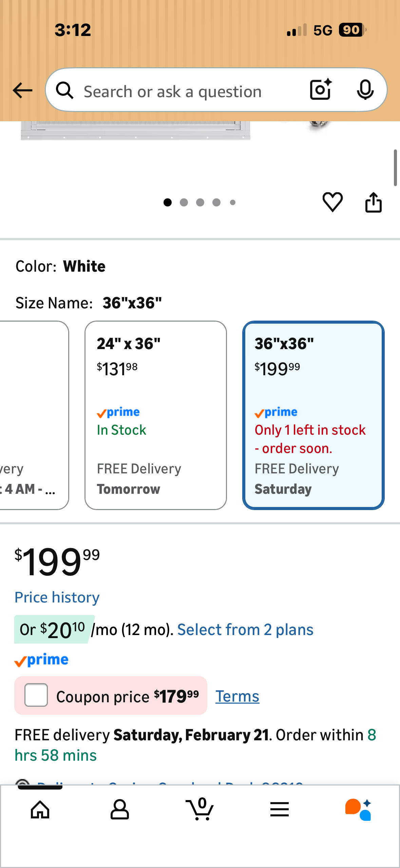Screen dimensions: 400x868
Task: Open account profile icon in bottom bar
Action: point(120,810)
